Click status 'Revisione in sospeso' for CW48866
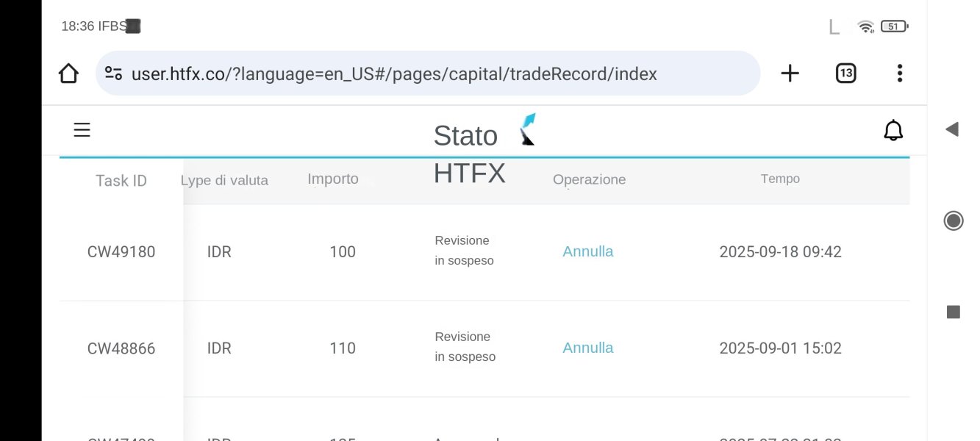 [x=465, y=347]
